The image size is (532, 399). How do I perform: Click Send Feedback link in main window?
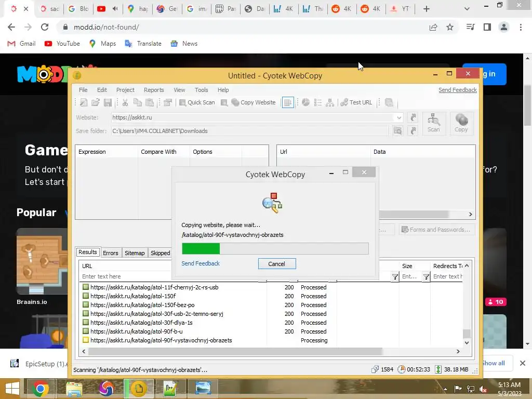point(457,90)
